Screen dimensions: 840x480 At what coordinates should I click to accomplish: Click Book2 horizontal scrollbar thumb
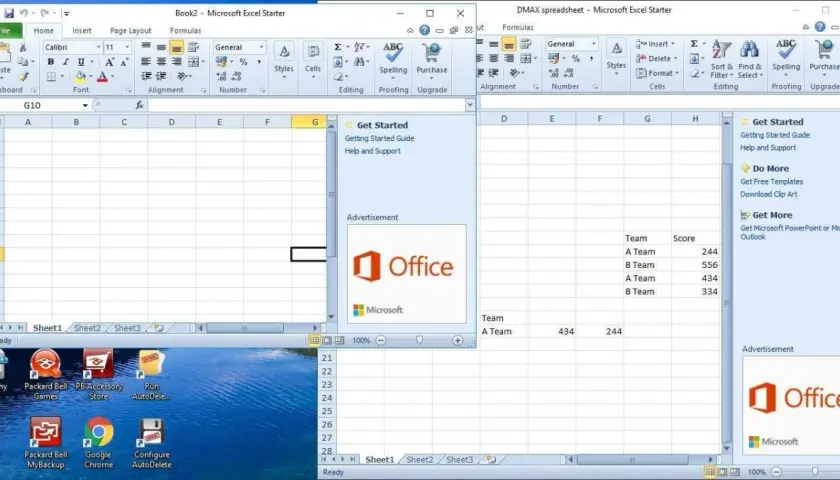click(x=245, y=328)
